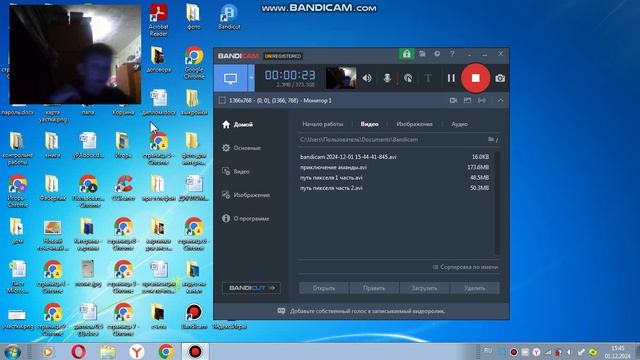The height and width of the screenshot is (360, 640).
Task: Select the file путь пикселя 1 часть.avi
Action: click(395, 178)
